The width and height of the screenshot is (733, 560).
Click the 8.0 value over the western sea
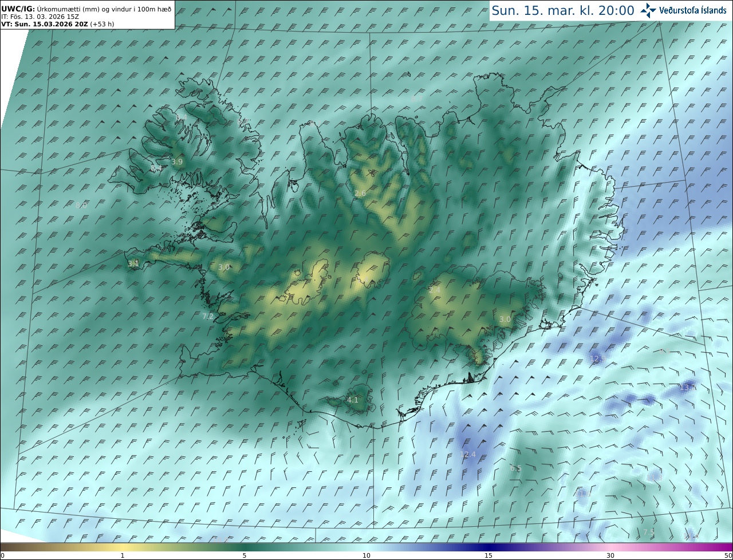click(x=81, y=205)
